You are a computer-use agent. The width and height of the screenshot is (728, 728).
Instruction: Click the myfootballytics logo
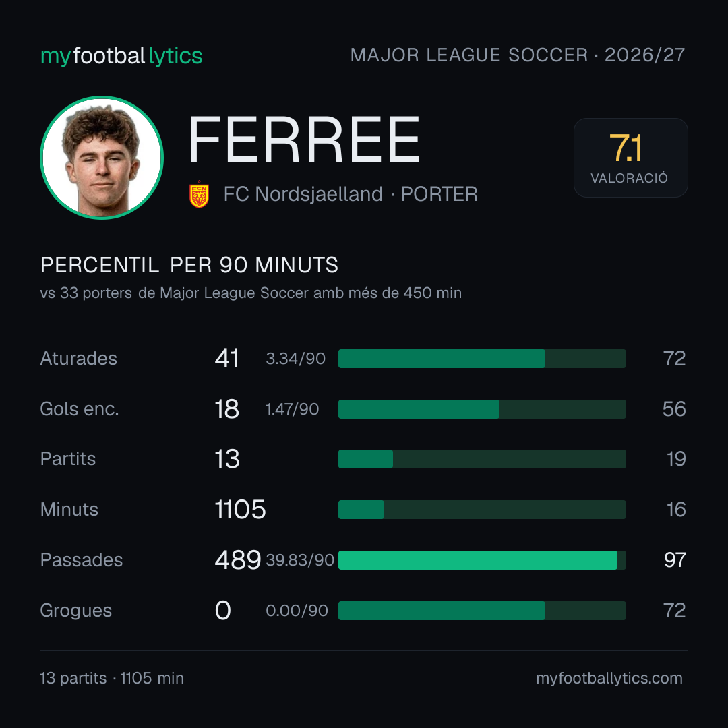[121, 56]
